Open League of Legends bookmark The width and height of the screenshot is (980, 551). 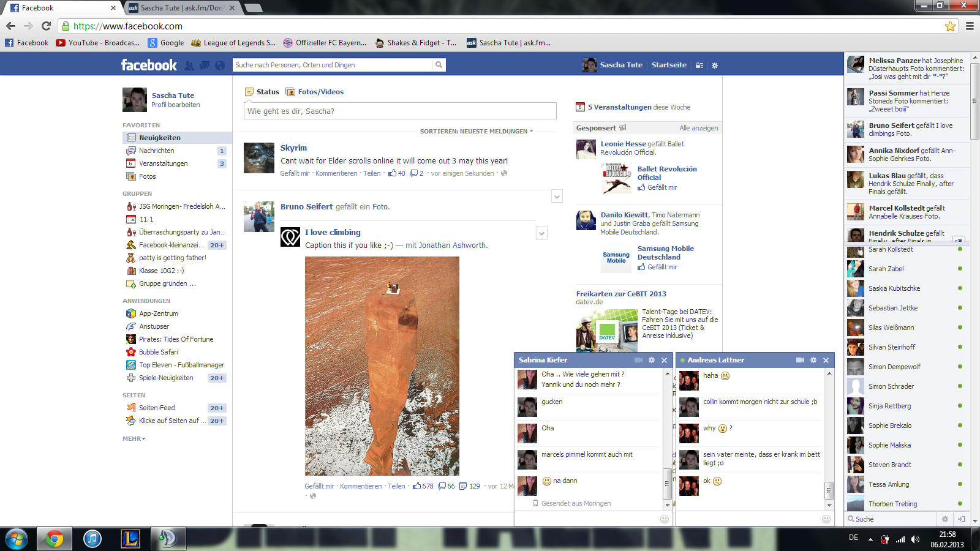click(x=233, y=43)
